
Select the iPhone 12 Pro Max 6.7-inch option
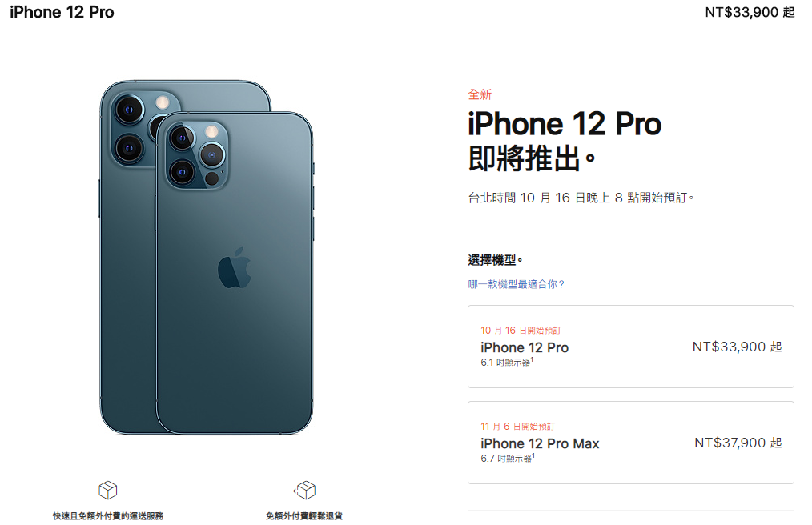point(631,443)
